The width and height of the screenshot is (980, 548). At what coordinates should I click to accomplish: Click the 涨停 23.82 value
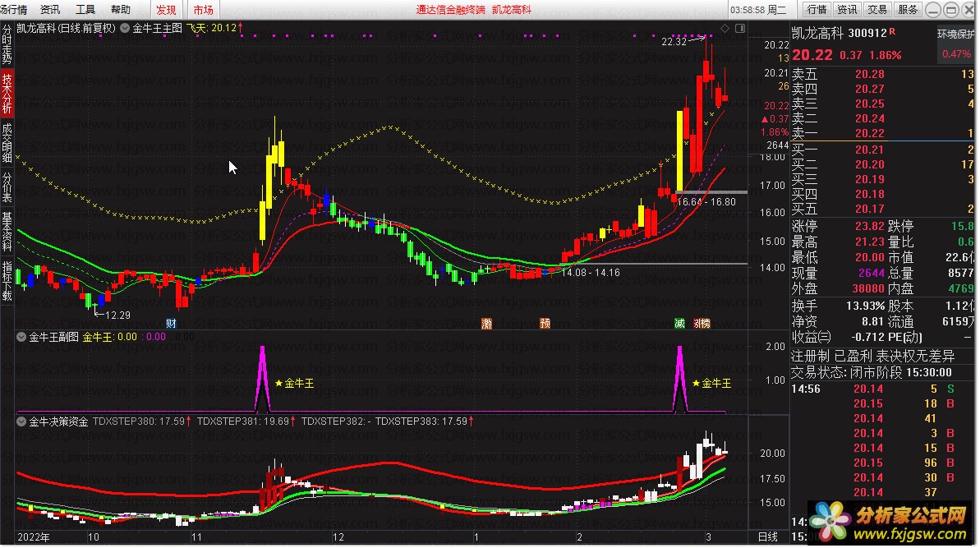(869, 226)
